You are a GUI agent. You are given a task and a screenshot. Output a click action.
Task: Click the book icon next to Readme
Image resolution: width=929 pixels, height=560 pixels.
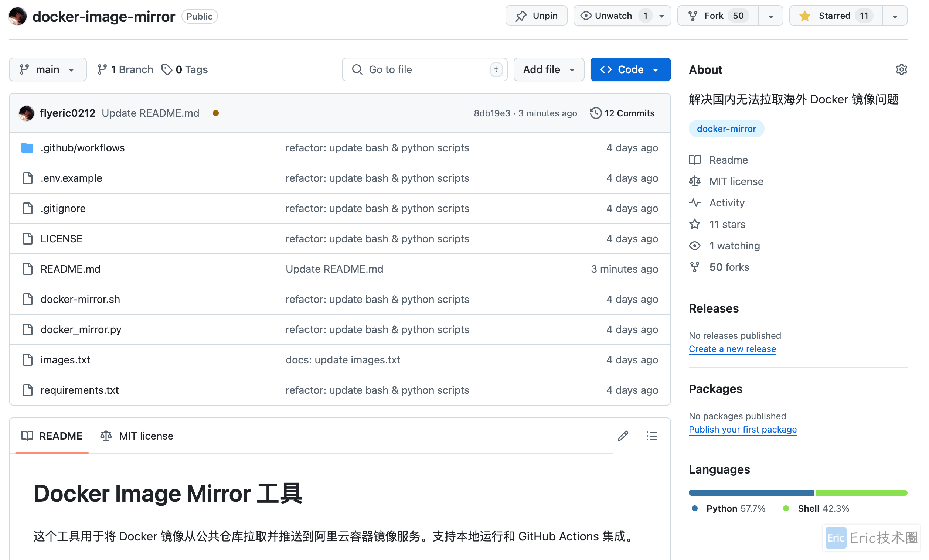(694, 160)
